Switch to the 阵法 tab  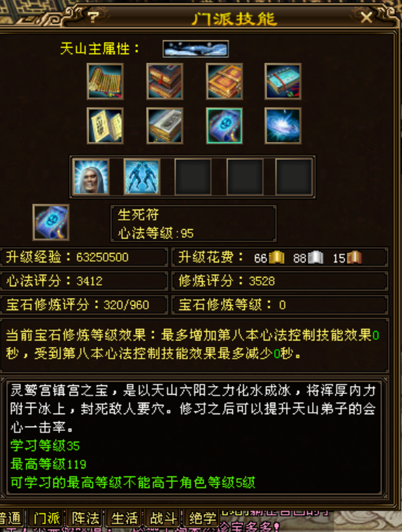85,518
